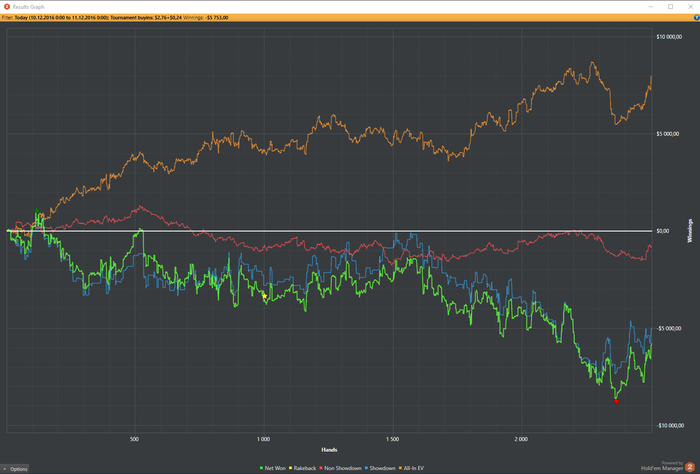This screenshot has width=700, height=474.
Task: Click the -$10 000,00 axis label
Action: (670, 426)
